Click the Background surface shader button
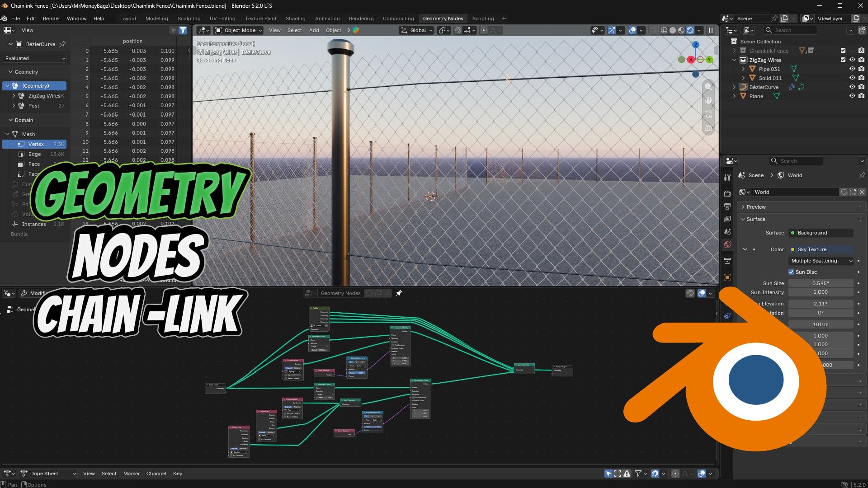868x488 pixels. pyautogui.click(x=821, y=233)
